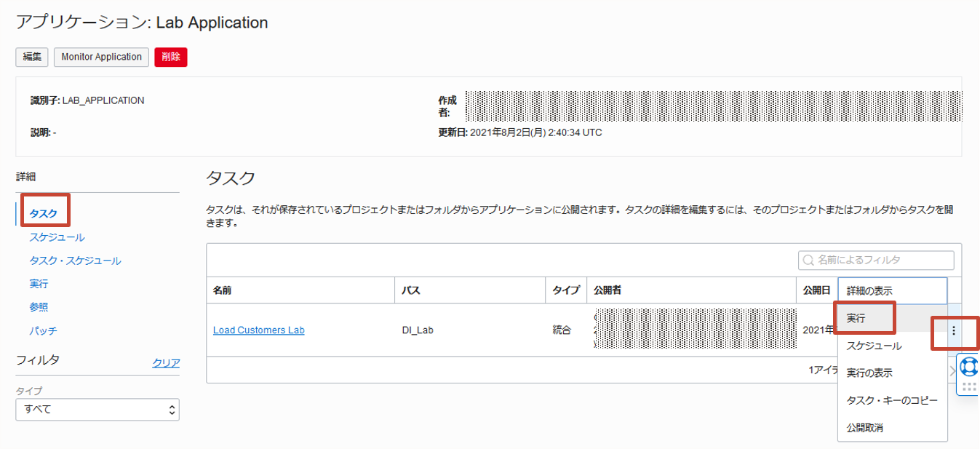980x449 pixels.
Task: Open the タスク・スケジュール sidebar section
Action: click(75, 261)
